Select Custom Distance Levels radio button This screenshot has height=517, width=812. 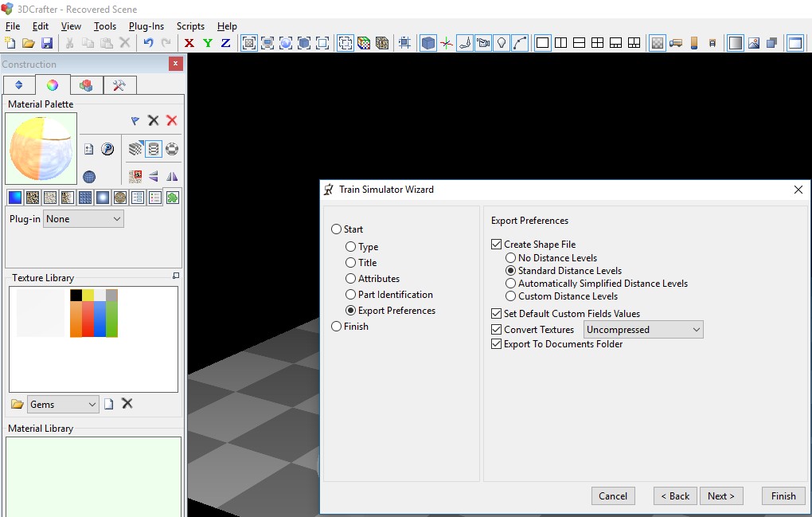[510, 296]
